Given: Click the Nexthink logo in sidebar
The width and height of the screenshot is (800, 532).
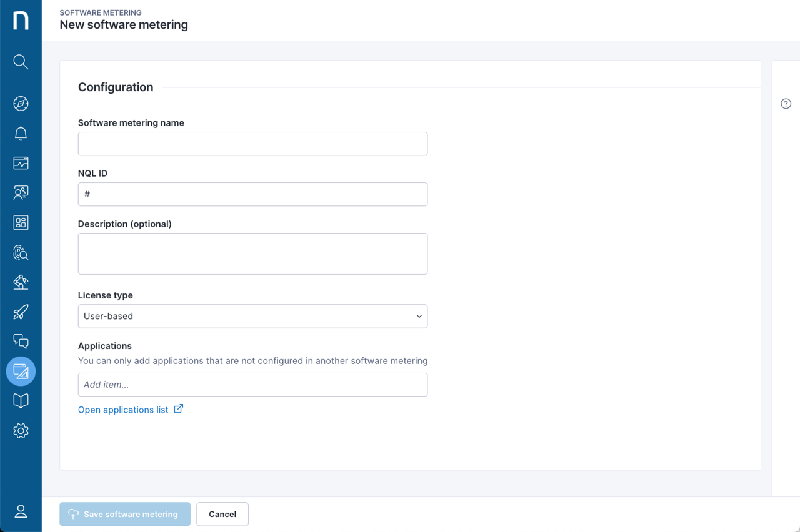Looking at the screenshot, I should tap(21, 20).
